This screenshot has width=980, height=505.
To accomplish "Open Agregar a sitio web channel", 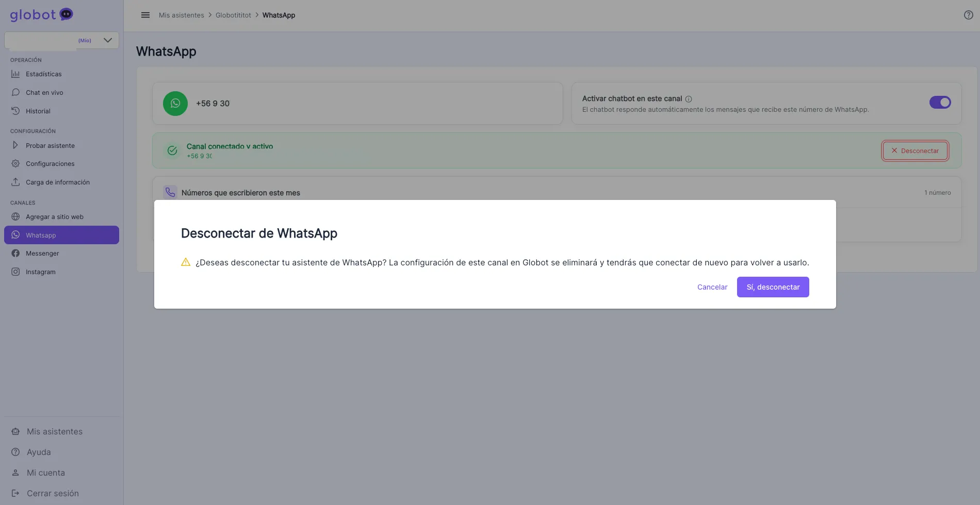I will tap(61, 216).
